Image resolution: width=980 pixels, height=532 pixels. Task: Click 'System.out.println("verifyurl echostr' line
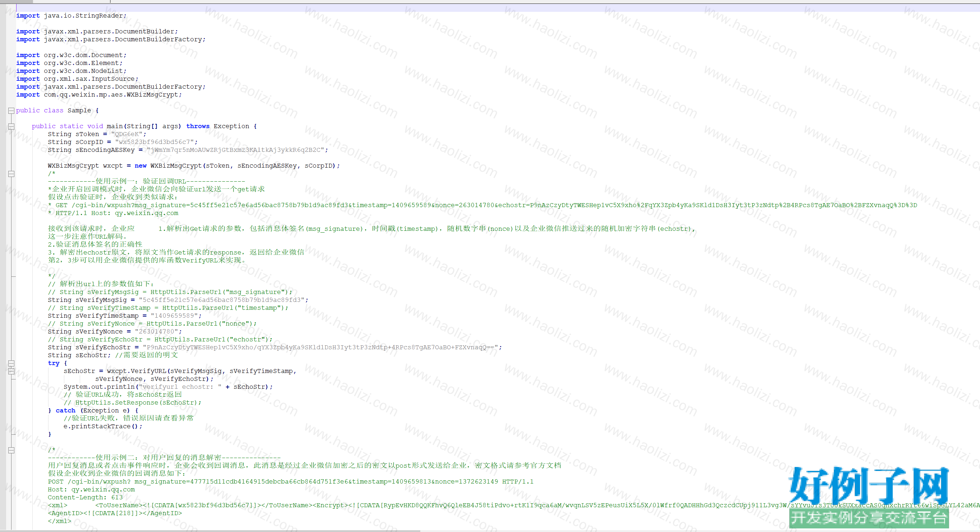tap(168, 387)
